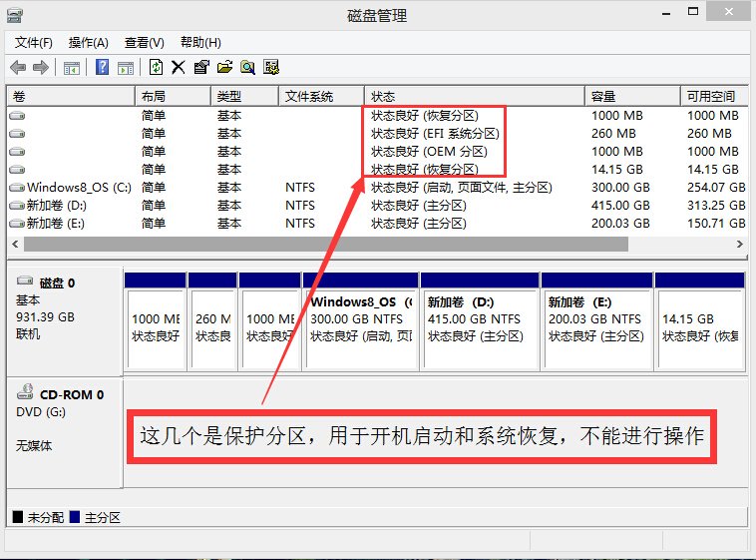Screen dimensions: 756x560
Task: Click the Refresh toolbar icon
Action: [x=156, y=67]
